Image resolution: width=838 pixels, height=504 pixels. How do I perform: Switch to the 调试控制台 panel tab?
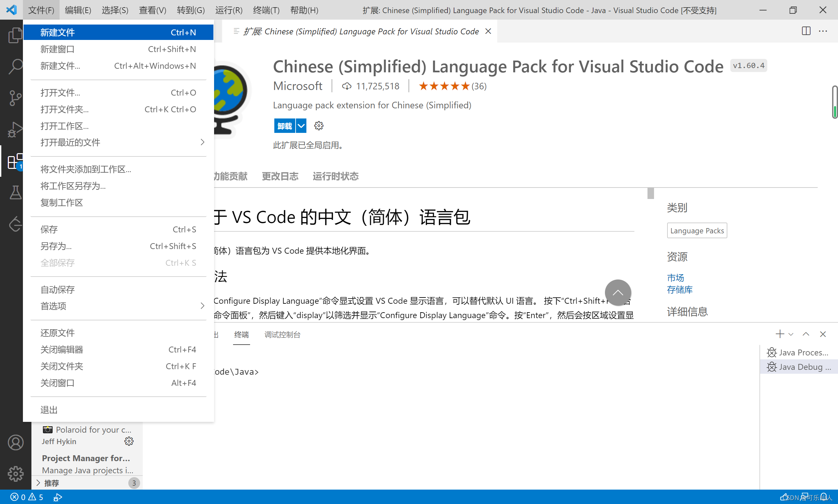(x=282, y=334)
